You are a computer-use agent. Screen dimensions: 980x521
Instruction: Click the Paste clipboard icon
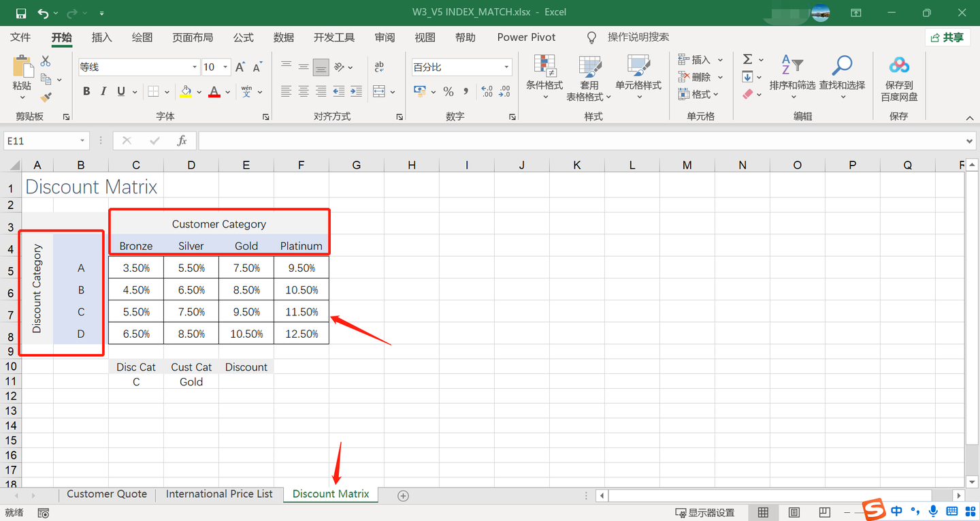[22, 67]
